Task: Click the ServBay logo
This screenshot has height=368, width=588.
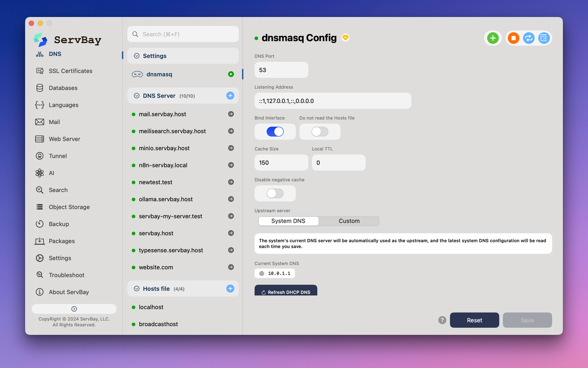Action: (x=40, y=40)
